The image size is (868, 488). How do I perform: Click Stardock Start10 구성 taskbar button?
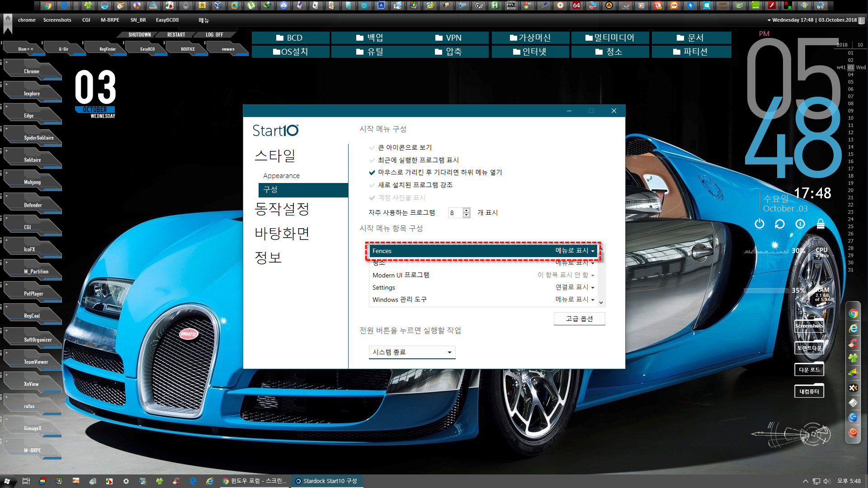coord(327,481)
